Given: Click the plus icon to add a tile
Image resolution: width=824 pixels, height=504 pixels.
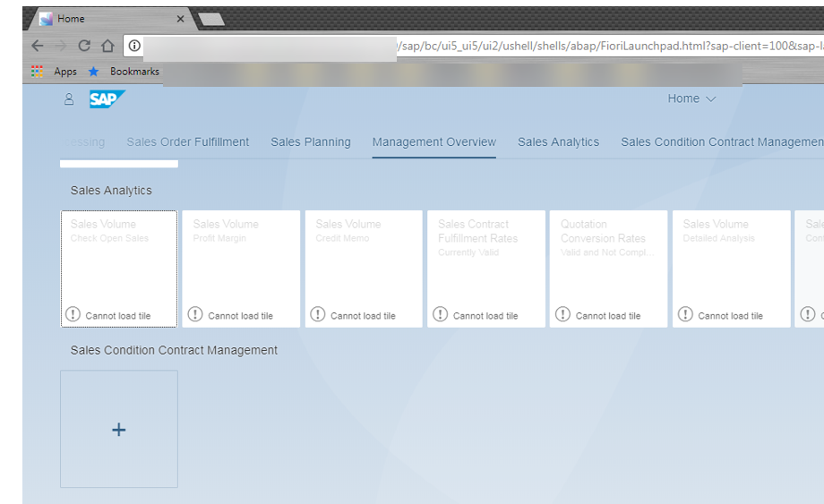Looking at the screenshot, I should [119, 430].
